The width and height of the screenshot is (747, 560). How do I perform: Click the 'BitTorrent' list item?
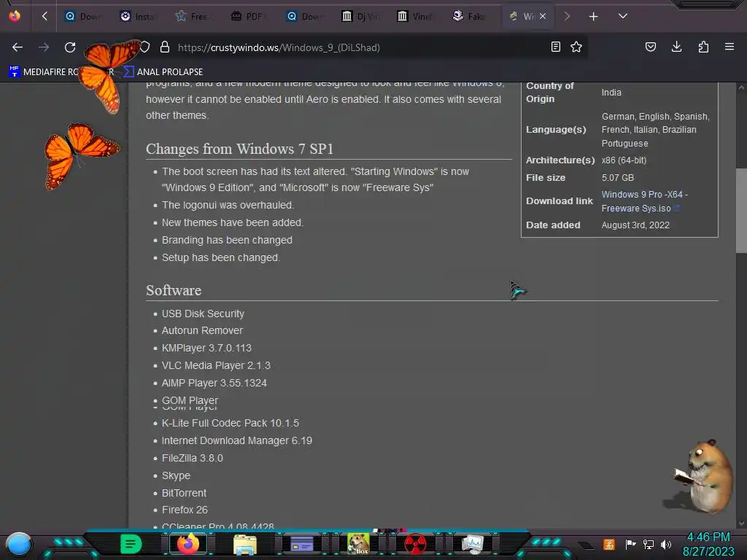pos(184,494)
